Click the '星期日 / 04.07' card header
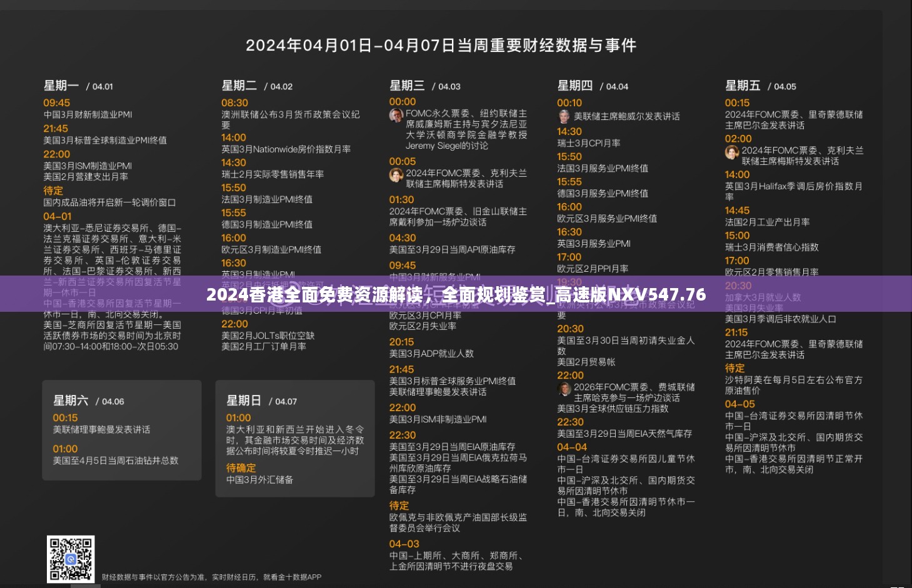The width and height of the screenshot is (912, 588). tap(261, 401)
